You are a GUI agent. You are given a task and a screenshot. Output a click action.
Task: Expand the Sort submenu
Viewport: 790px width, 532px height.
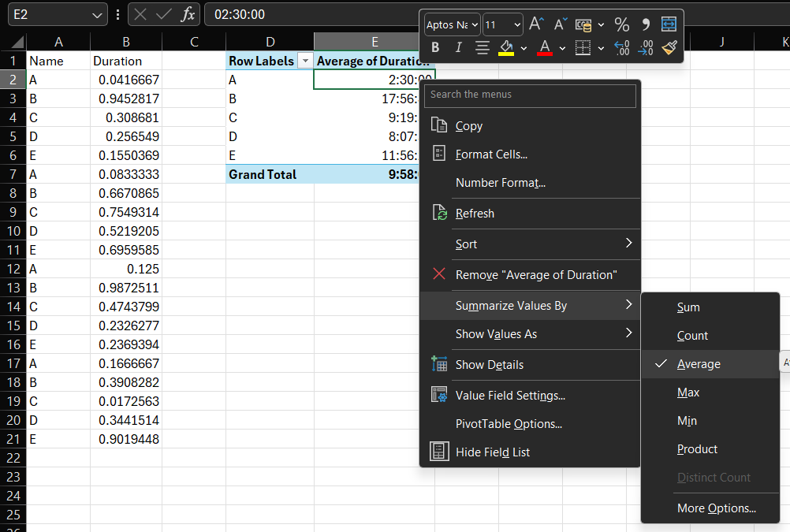click(x=530, y=244)
